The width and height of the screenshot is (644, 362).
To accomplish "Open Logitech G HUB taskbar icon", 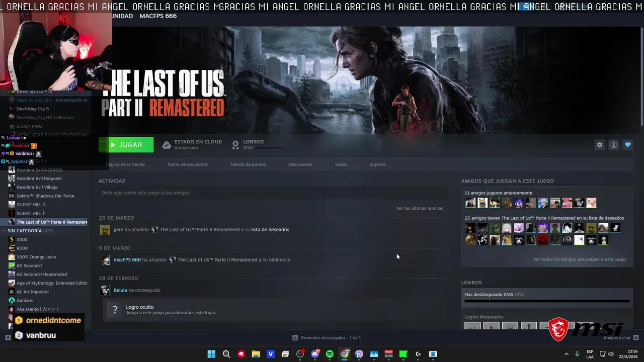I will click(418, 354).
